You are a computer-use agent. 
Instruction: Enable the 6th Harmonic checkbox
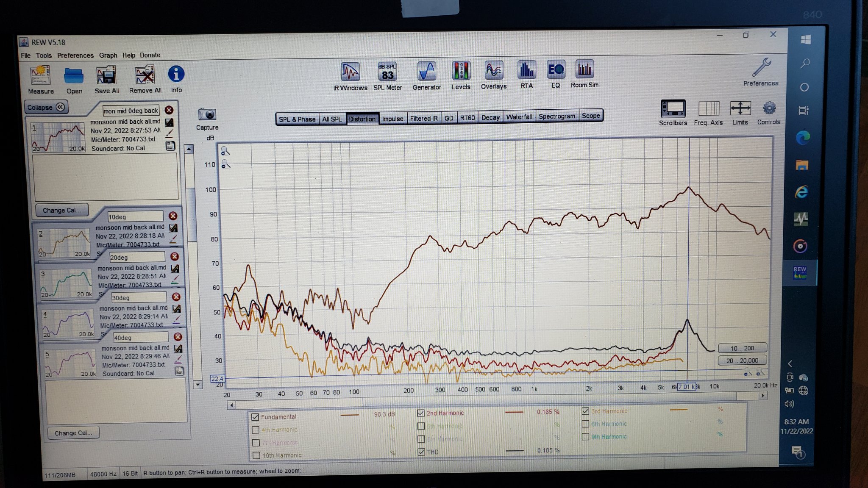(x=585, y=424)
